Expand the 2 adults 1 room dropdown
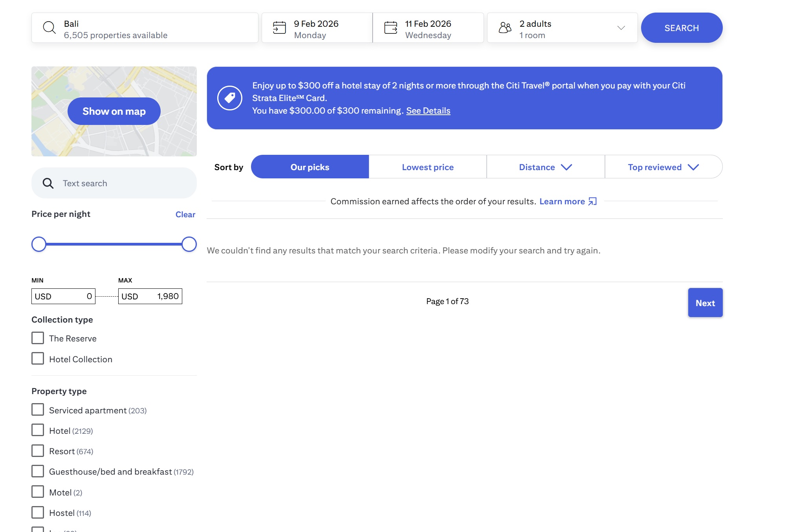Image resolution: width=799 pixels, height=532 pixels. [621, 28]
